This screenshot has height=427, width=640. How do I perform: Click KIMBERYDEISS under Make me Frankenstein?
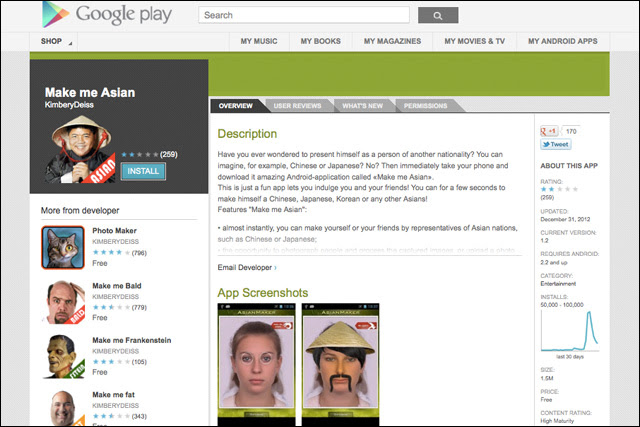[116, 351]
